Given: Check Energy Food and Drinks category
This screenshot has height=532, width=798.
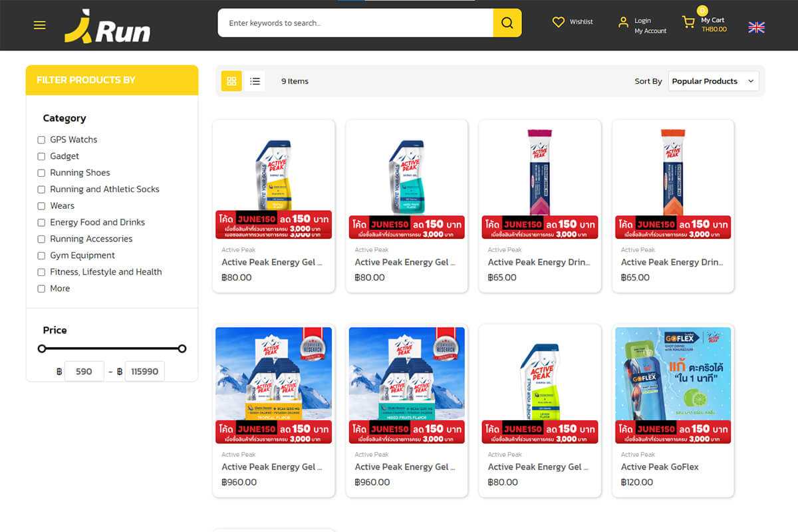Looking at the screenshot, I should pos(41,223).
